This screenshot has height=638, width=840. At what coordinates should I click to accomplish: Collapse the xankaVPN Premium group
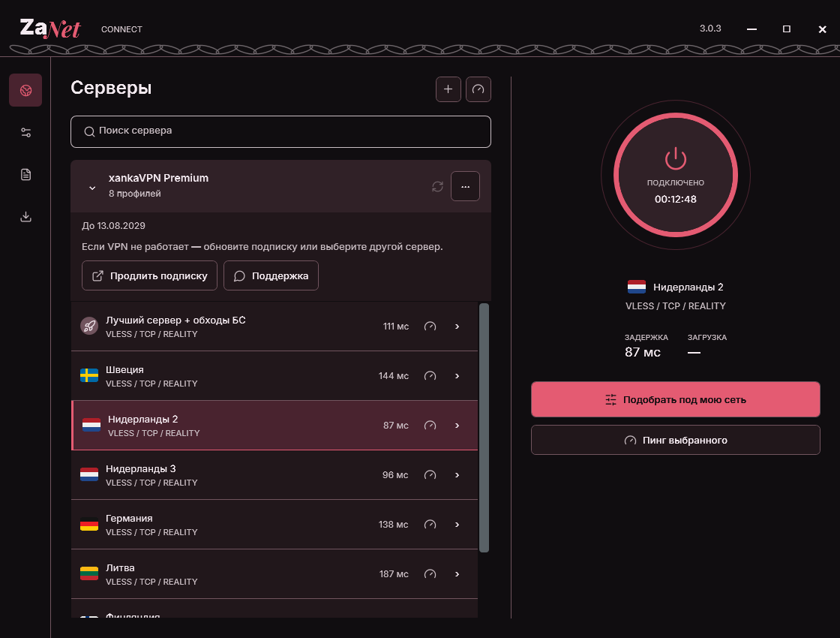pos(92,188)
